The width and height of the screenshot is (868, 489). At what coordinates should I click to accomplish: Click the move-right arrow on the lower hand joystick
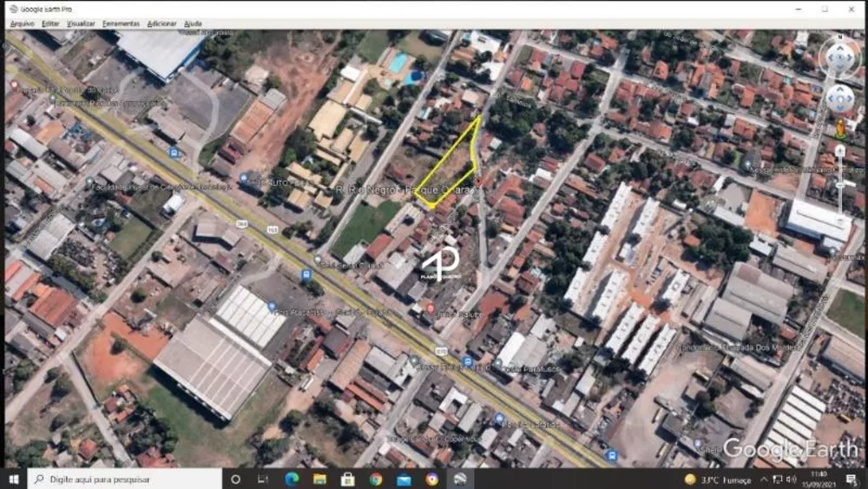coord(849,98)
